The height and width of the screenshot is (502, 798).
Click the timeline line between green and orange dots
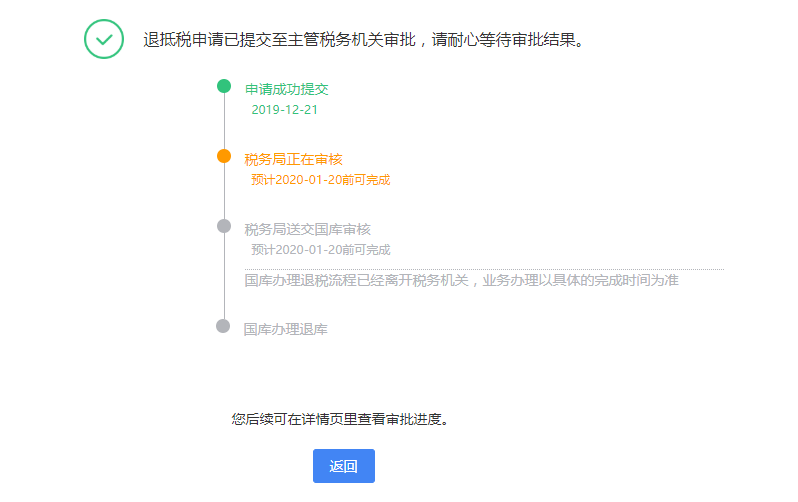pyautogui.click(x=224, y=121)
